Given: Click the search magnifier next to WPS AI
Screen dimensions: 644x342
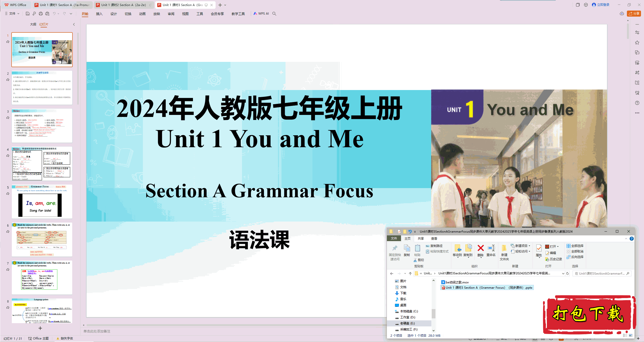Looking at the screenshot, I should (x=274, y=14).
